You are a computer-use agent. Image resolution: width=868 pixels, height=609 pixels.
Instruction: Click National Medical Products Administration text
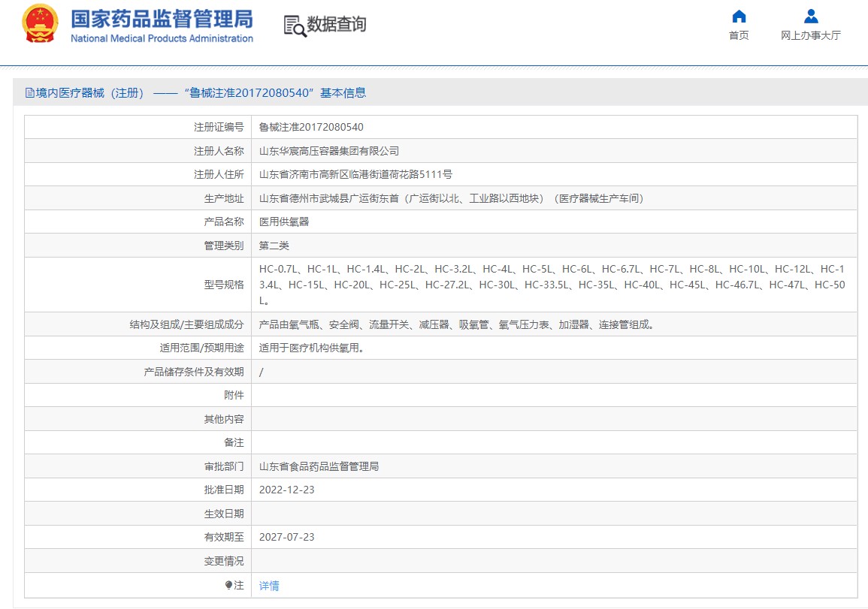162,38
